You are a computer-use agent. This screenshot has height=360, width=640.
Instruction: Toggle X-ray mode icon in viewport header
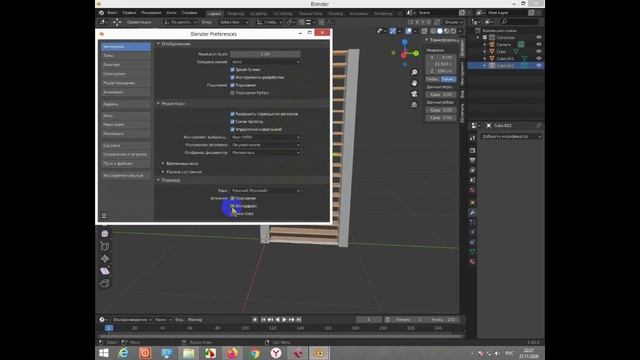pos(424,31)
